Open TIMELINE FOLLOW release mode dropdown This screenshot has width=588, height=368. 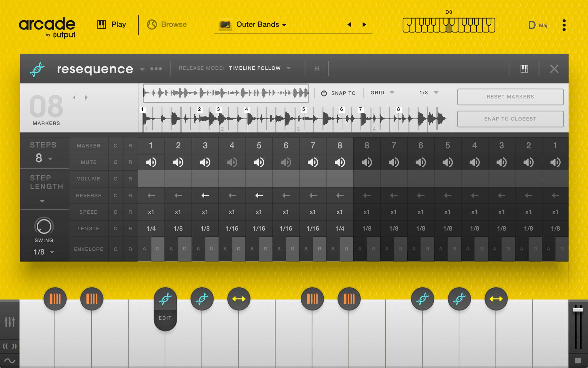tap(288, 68)
